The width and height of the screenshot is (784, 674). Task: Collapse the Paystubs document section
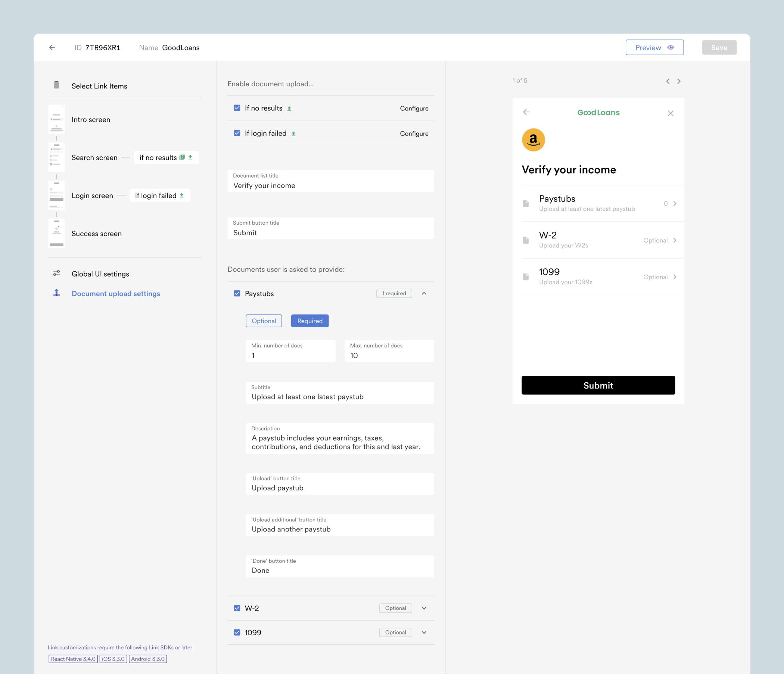[x=424, y=293]
